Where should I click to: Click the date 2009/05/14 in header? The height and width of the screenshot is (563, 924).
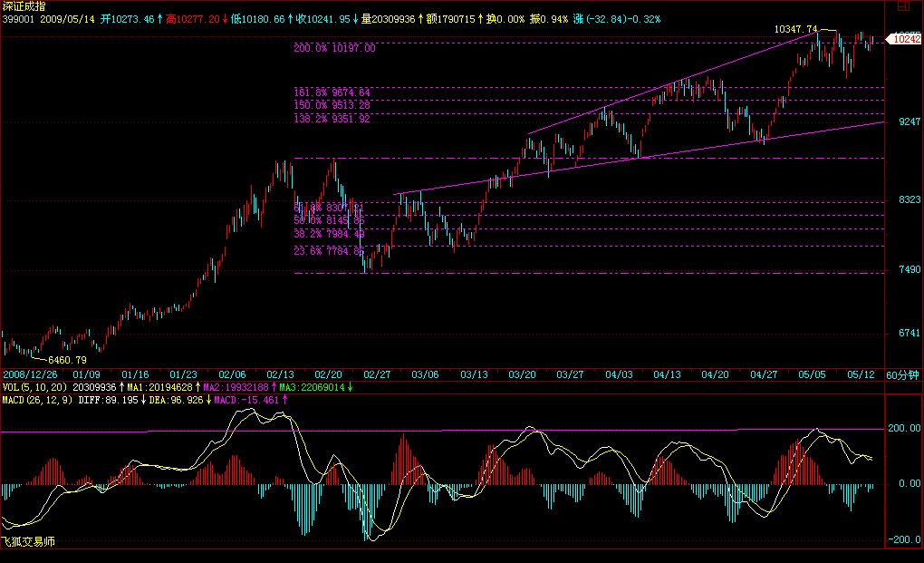click(67, 19)
